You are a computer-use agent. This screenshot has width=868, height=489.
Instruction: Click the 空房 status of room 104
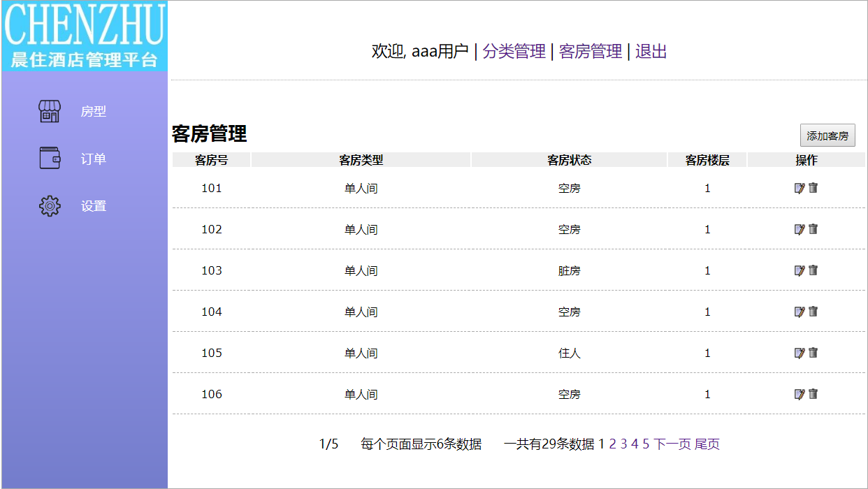(x=570, y=312)
